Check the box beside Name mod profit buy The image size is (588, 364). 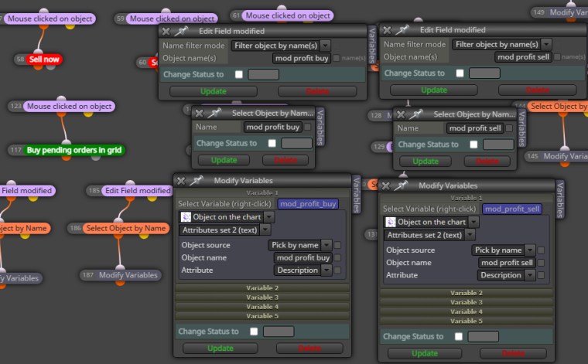pos(307,127)
